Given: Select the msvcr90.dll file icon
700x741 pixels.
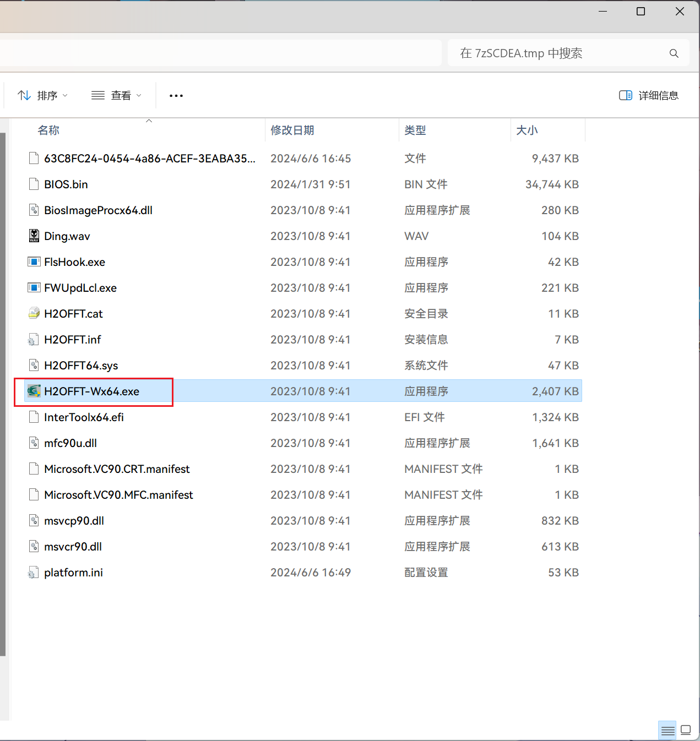Looking at the screenshot, I should tap(34, 547).
